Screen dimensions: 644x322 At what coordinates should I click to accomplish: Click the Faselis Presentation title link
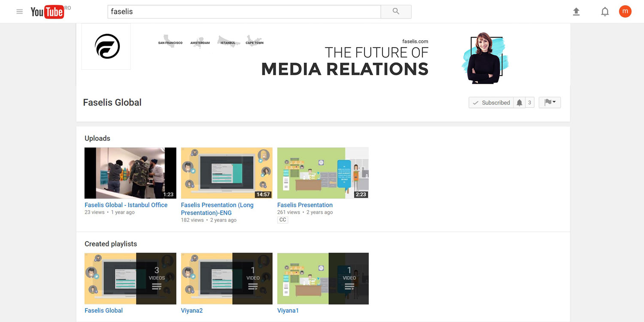tap(305, 205)
